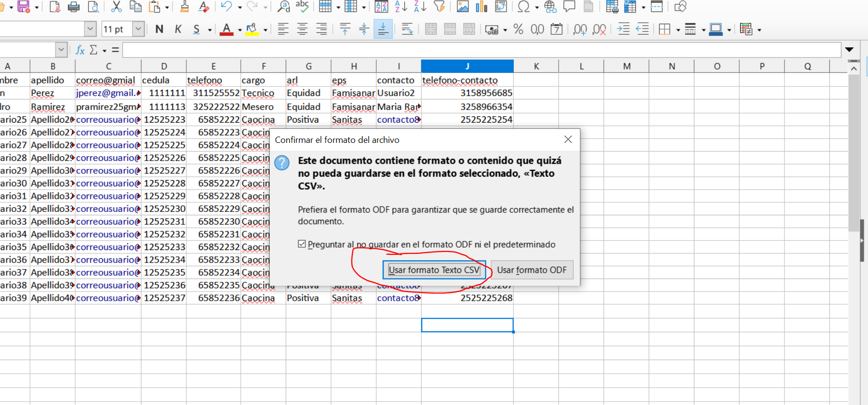This screenshot has width=868, height=405.
Task: Click the Undo arrow
Action: pos(226,7)
